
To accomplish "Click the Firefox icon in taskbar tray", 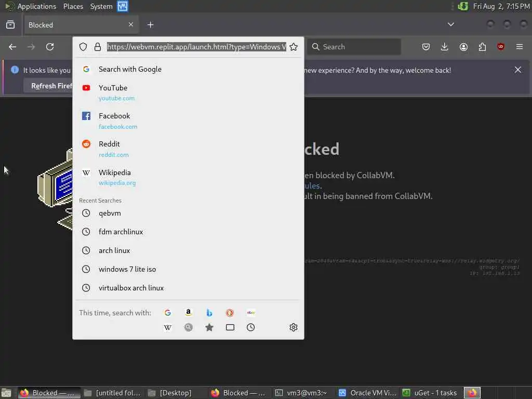I will point(472,393).
